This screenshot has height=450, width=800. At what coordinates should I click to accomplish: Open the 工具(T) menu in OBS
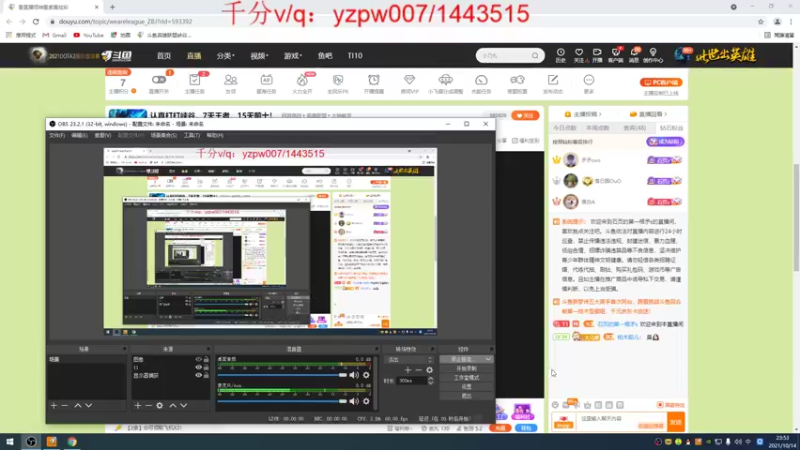192,135
